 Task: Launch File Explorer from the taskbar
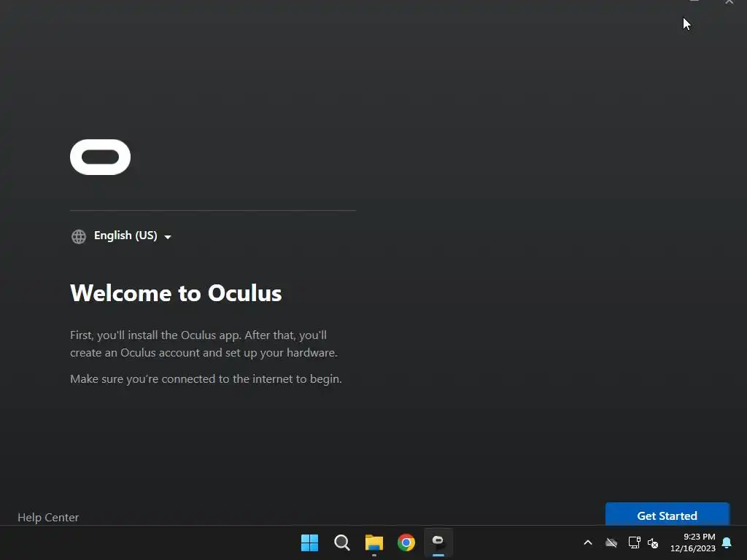(x=374, y=542)
